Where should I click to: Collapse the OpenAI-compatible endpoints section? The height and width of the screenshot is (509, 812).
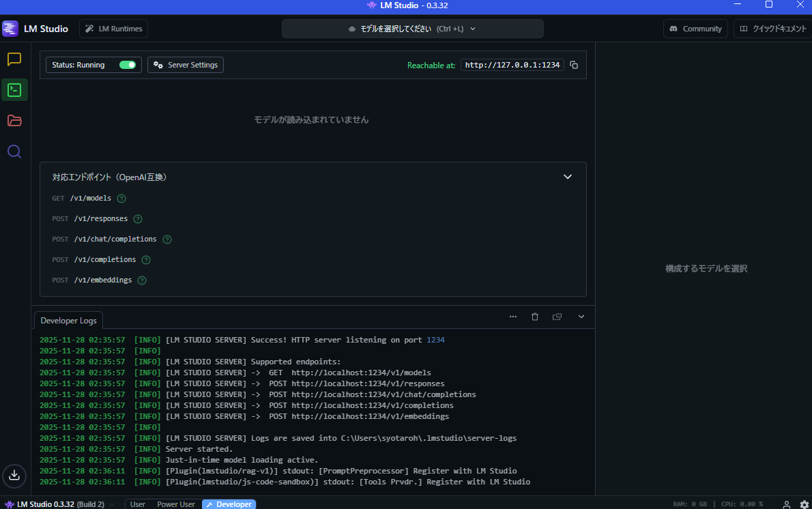tap(568, 177)
